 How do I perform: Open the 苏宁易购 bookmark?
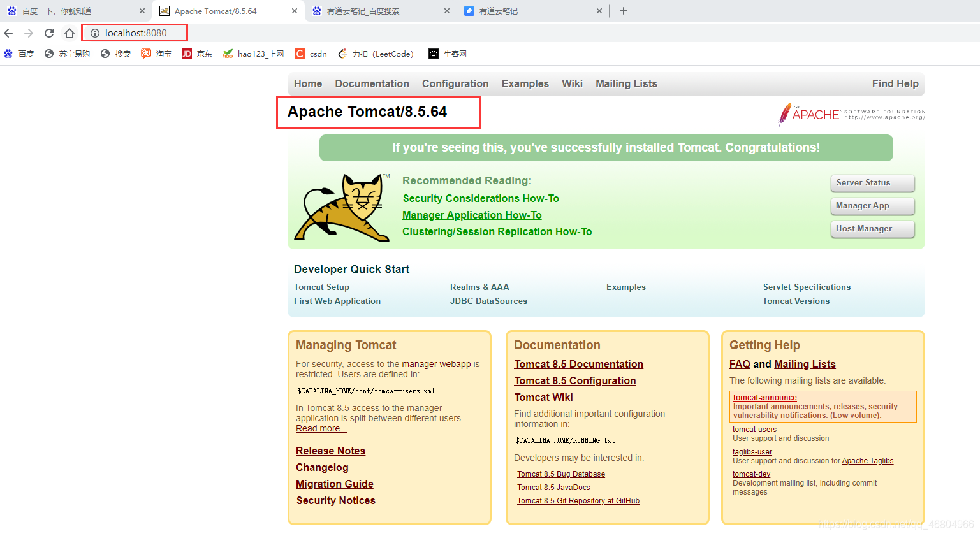[x=67, y=54]
